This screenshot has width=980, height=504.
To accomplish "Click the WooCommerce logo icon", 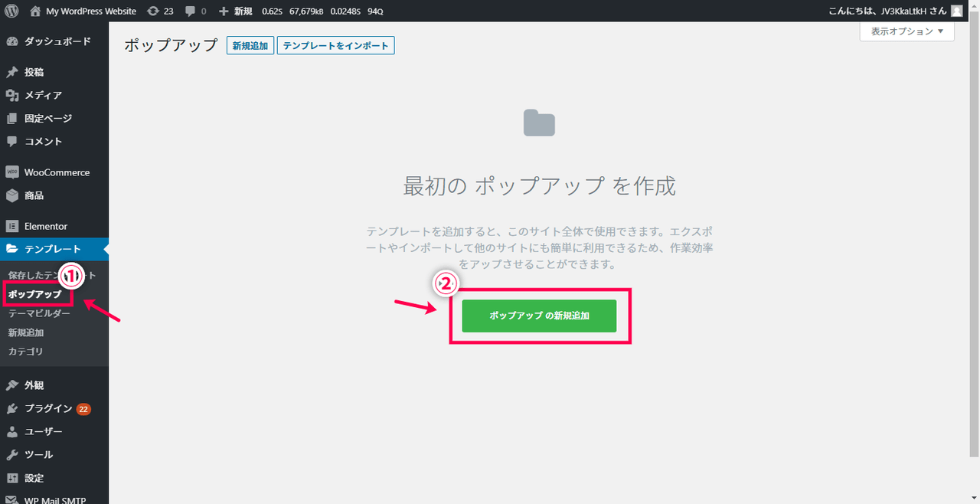I will [11, 172].
